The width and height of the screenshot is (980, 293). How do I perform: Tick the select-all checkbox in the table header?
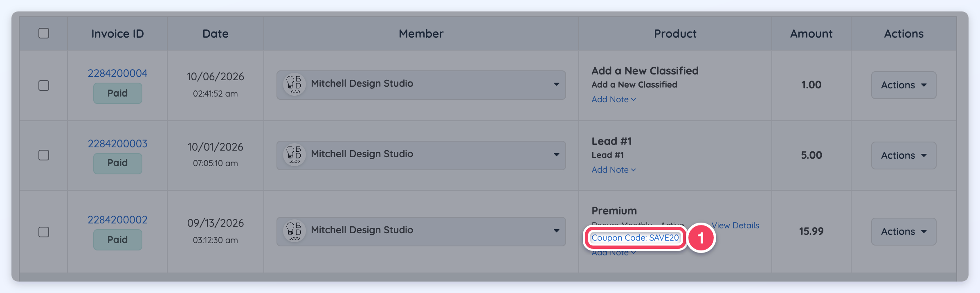tap(44, 33)
